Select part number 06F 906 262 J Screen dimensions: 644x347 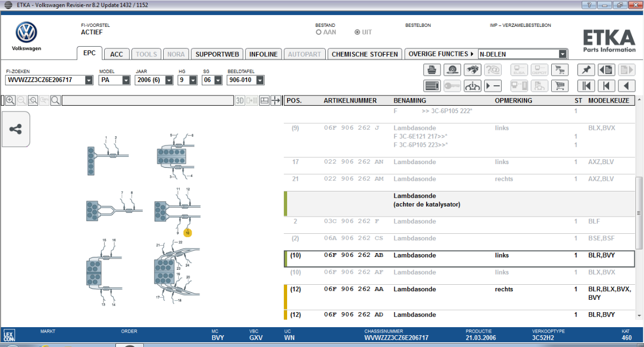pyautogui.click(x=351, y=129)
